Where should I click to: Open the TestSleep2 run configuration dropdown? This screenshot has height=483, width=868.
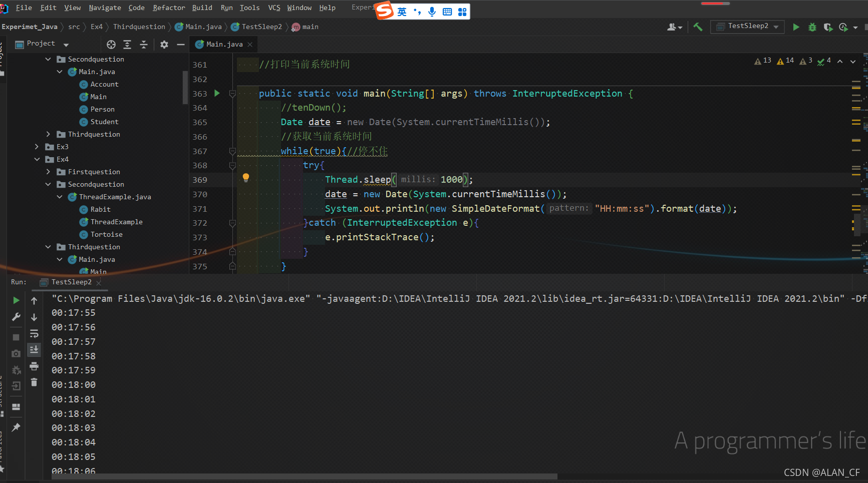point(747,27)
